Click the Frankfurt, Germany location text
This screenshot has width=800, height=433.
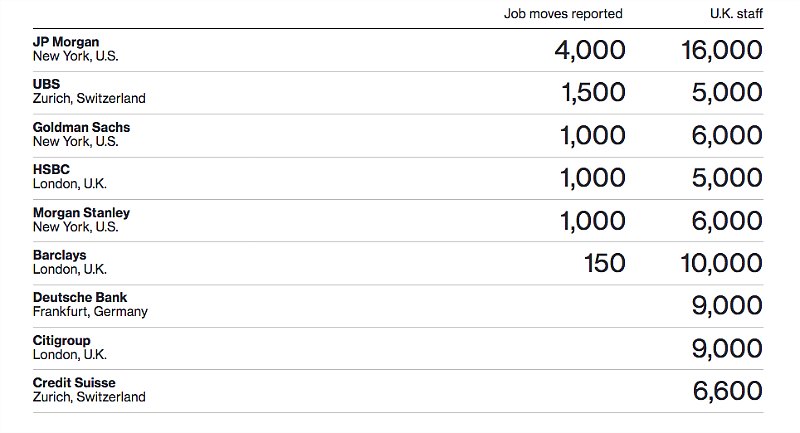(x=90, y=312)
